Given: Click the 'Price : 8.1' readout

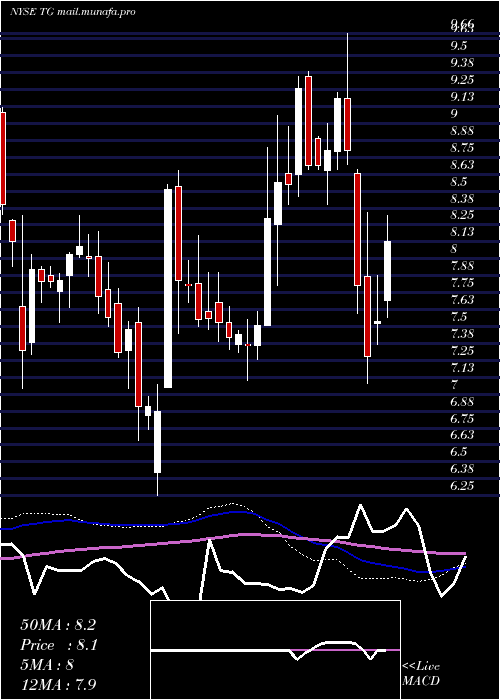Looking at the screenshot, I should click(x=59, y=645).
